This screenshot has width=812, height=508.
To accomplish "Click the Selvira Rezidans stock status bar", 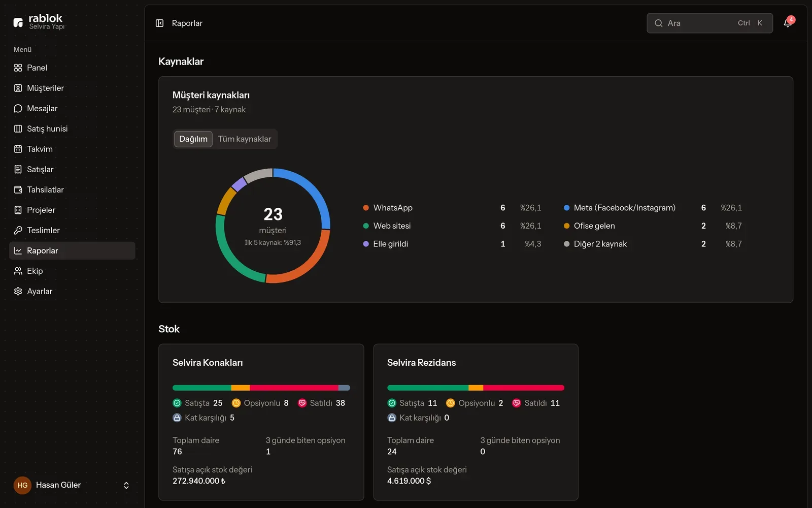I will [x=476, y=388].
